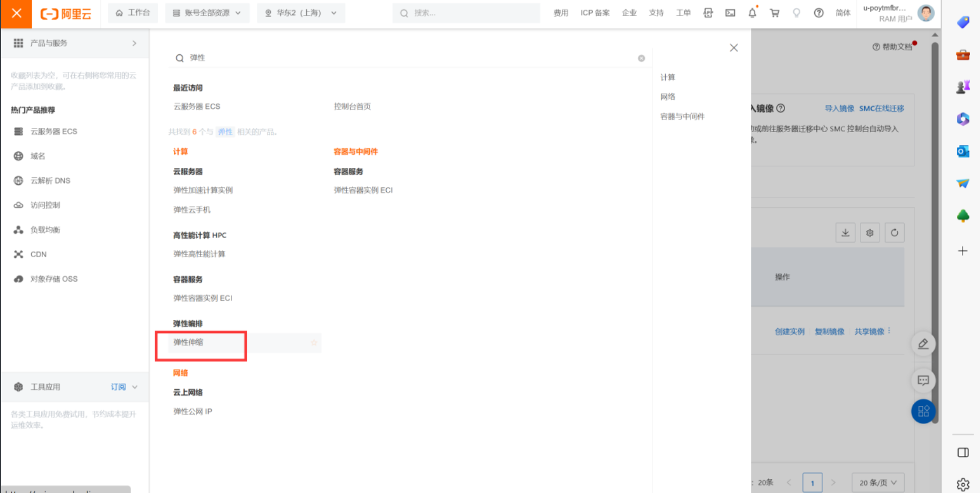980x493 pixels.
Task: Open 弹性云手机
Action: coord(192,210)
